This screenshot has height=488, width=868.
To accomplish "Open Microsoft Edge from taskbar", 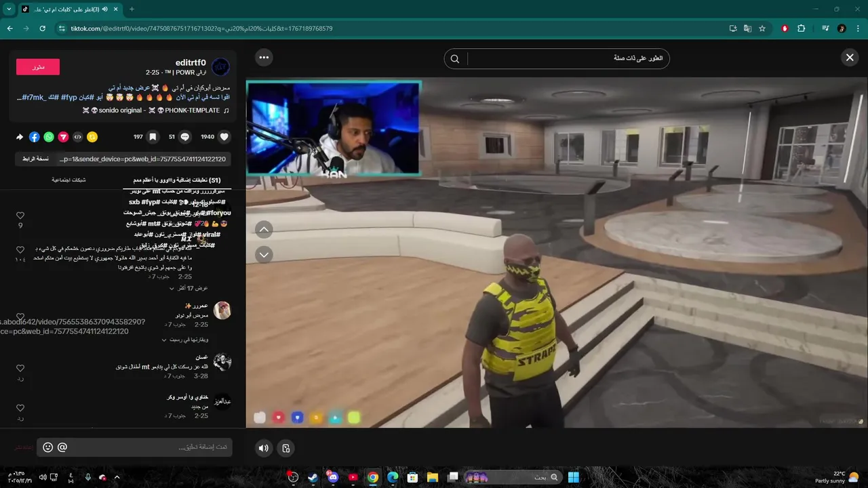I will click(x=393, y=477).
